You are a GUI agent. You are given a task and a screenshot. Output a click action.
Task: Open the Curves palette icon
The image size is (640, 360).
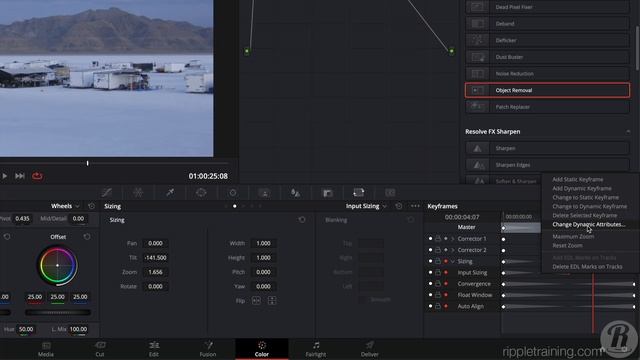[x=107, y=193]
